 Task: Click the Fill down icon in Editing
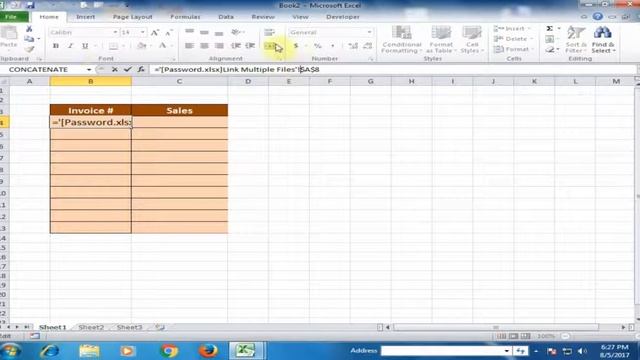pos(550,39)
